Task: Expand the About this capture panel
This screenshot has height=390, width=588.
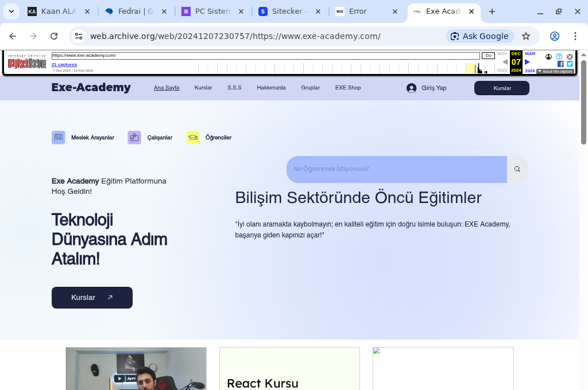Action: (556, 71)
